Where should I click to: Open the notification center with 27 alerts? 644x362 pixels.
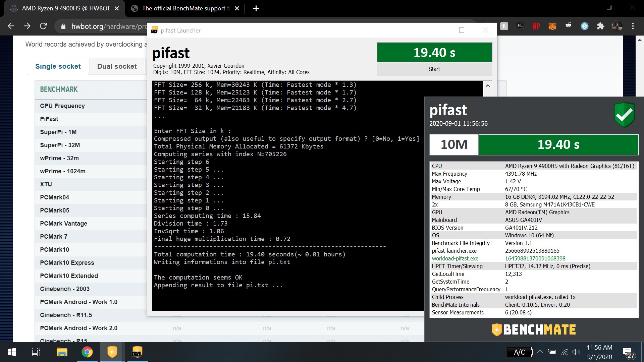click(x=629, y=353)
